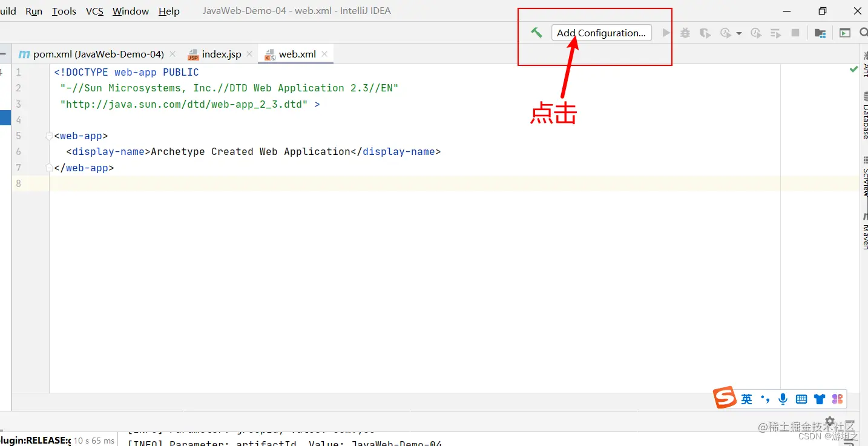Open the VCS menu
This screenshot has height=446, width=868.
(x=94, y=11)
